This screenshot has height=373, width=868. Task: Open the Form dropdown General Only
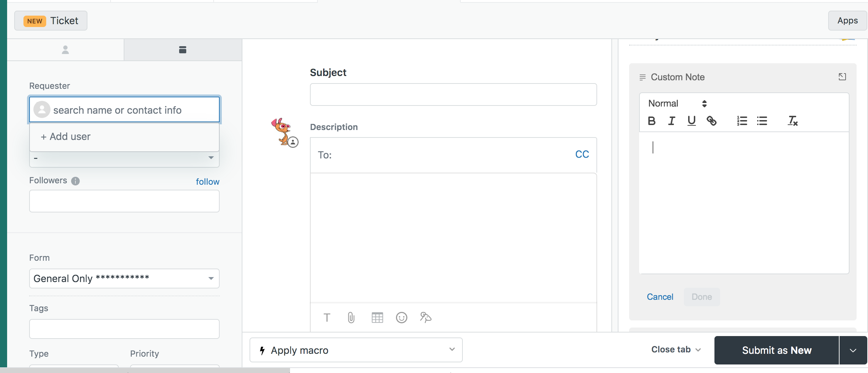click(x=124, y=279)
